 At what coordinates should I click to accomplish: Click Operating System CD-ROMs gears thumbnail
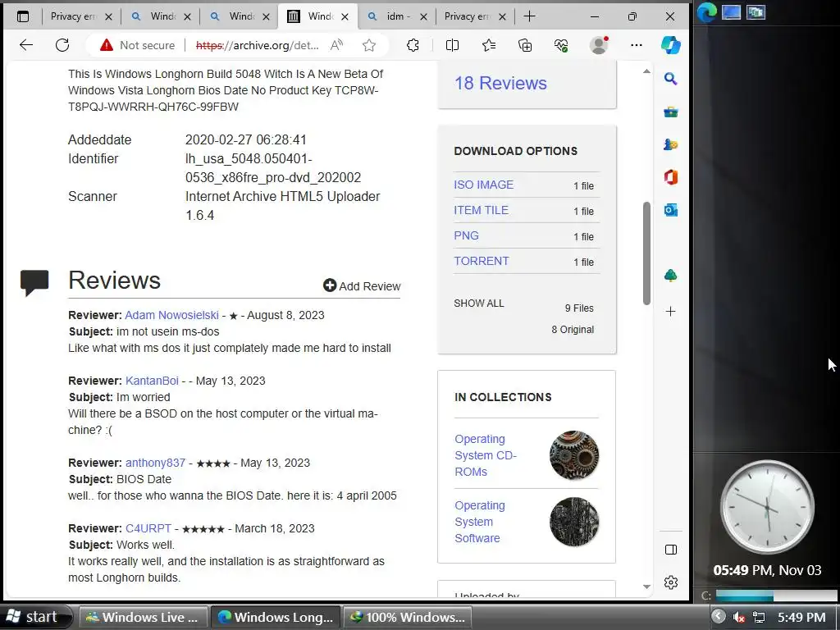tap(574, 455)
